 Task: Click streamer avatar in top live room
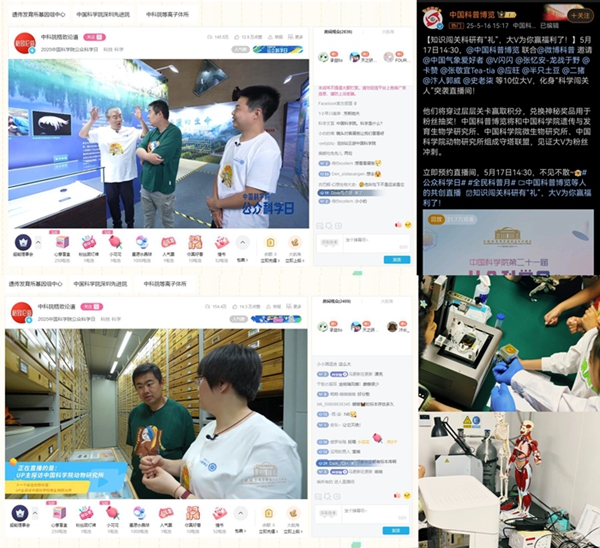click(x=23, y=44)
